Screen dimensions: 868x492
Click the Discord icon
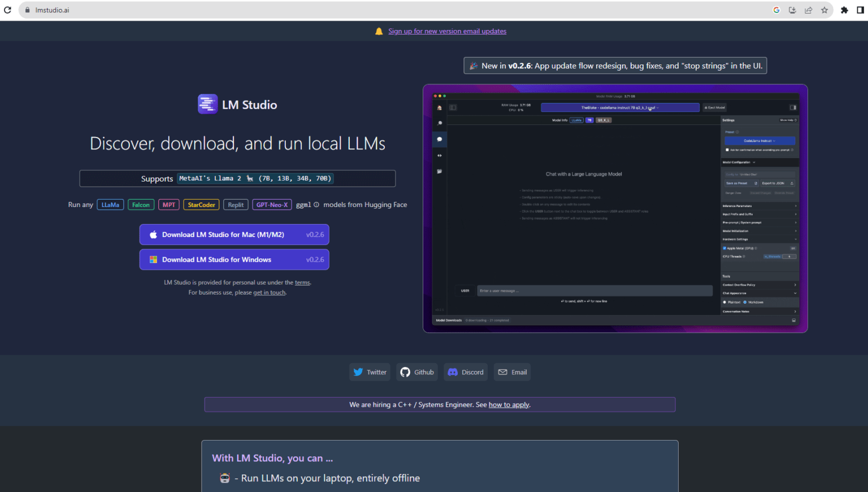[452, 372]
